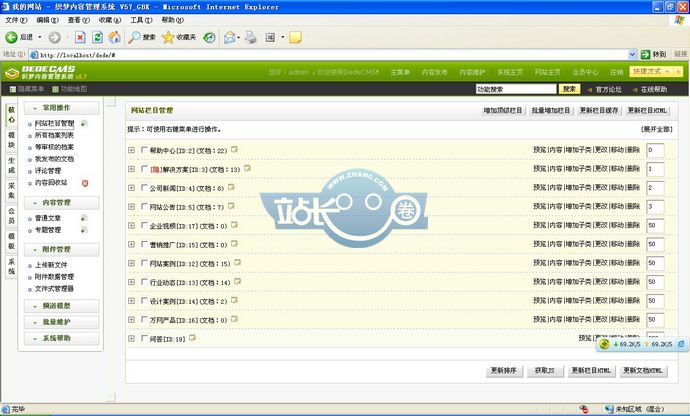The image size is (690, 416).
Task: Click the DedeCMS logo in the header
Action: [46, 72]
